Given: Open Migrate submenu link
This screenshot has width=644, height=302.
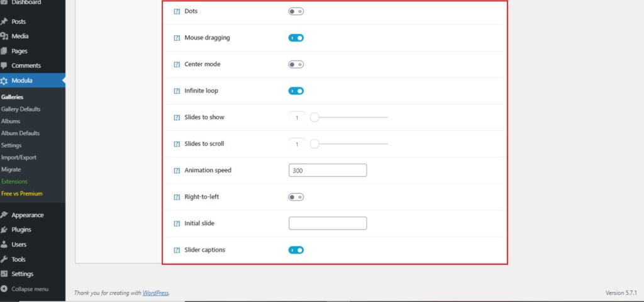Looking at the screenshot, I should click(x=11, y=169).
